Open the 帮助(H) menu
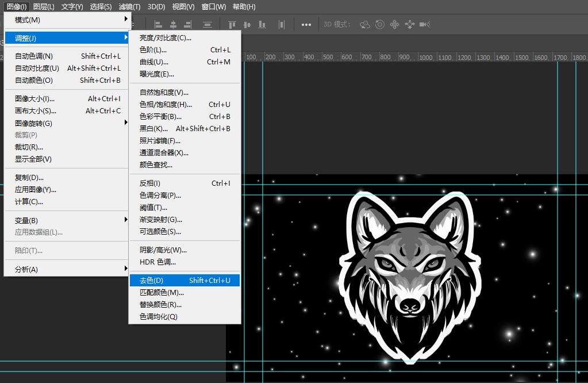The width and height of the screenshot is (588, 383). (244, 7)
